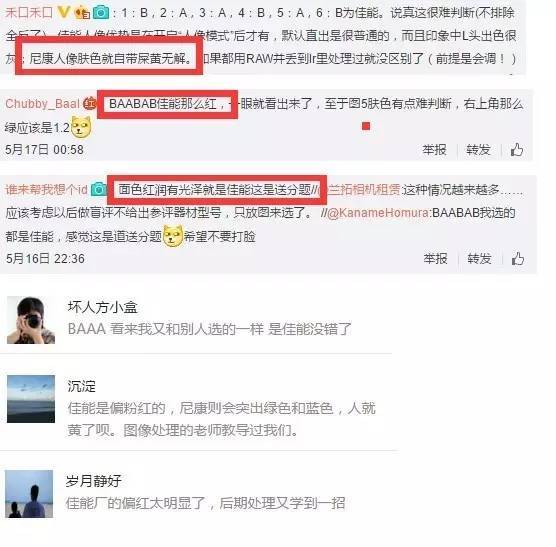This screenshot has width=556, height=547.
Task: Open the @KanameHomura mention link
Action: (378, 213)
